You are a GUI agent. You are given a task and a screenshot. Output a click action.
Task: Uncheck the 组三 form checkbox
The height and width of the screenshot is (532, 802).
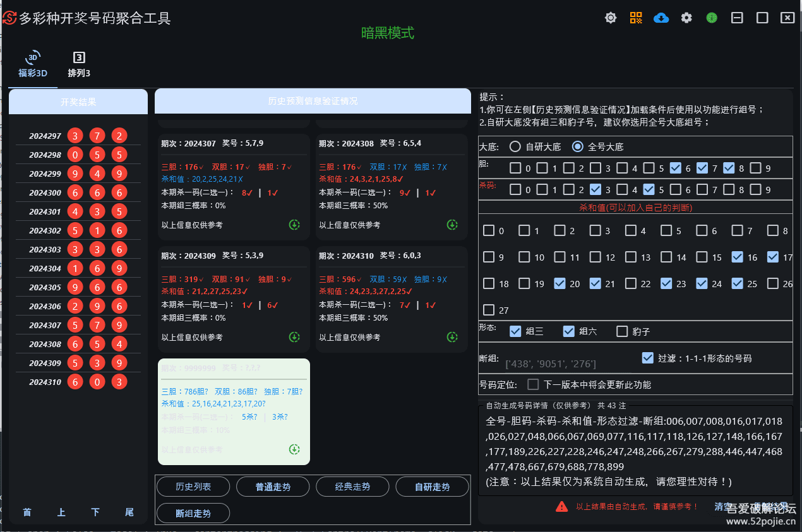515,331
